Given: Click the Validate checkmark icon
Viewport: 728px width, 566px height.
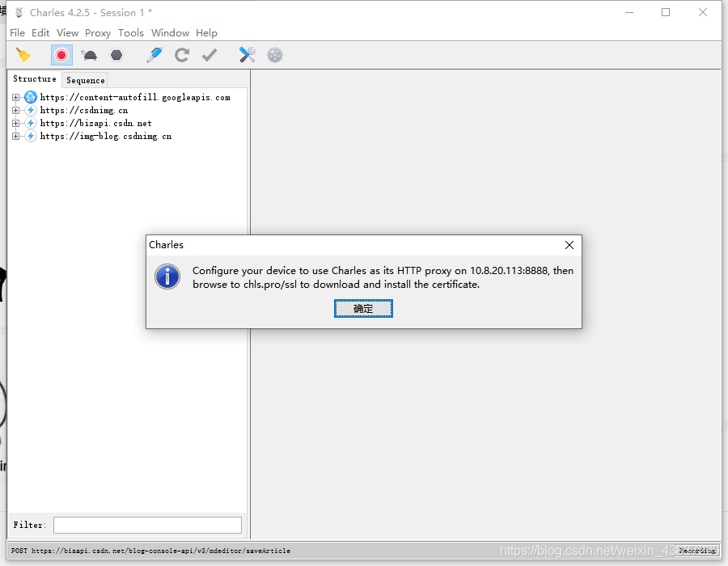Looking at the screenshot, I should pyautogui.click(x=210, y=55).
